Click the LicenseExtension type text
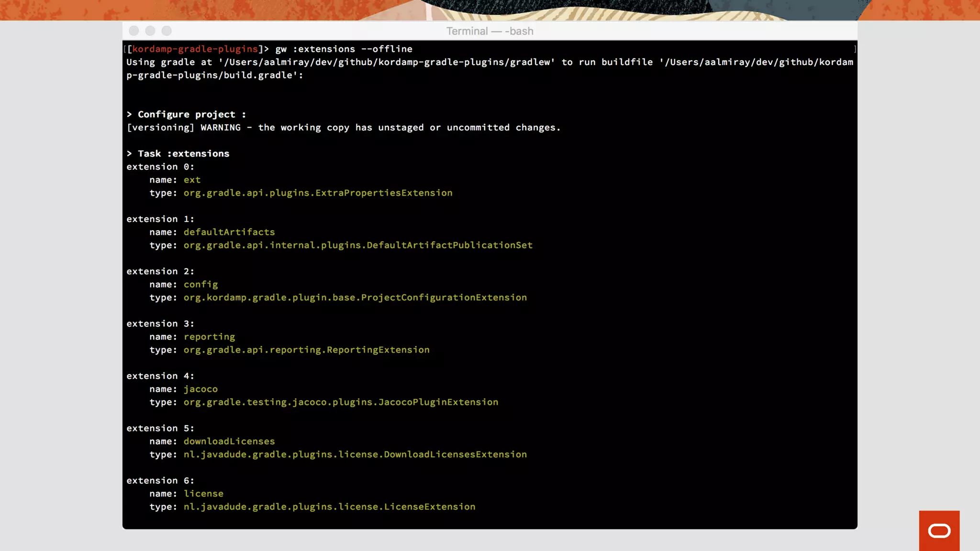980x551 pixels. pos(329,507)
